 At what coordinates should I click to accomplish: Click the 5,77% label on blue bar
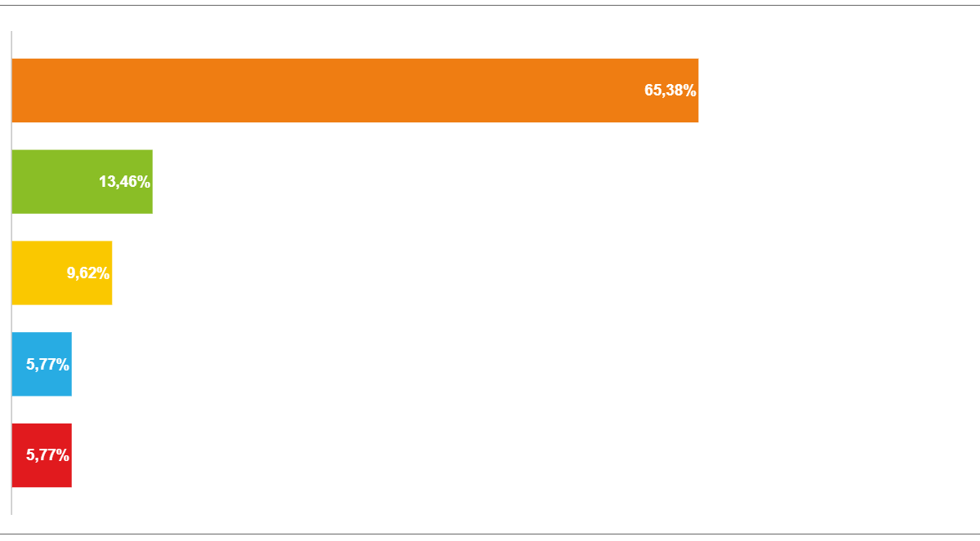(x=48, y=365)
